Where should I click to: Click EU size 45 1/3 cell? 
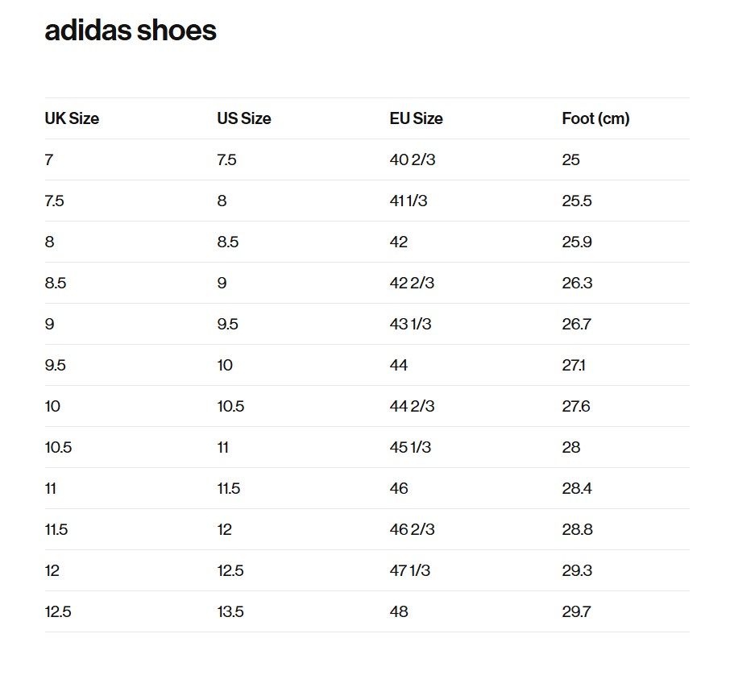pyautogui.click(x=410, y=447)
